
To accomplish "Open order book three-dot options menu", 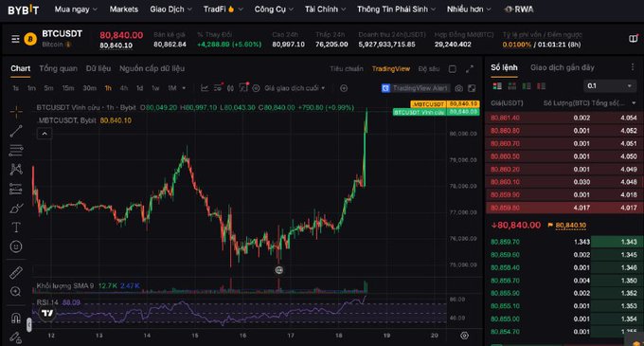I will coord(633,67).
